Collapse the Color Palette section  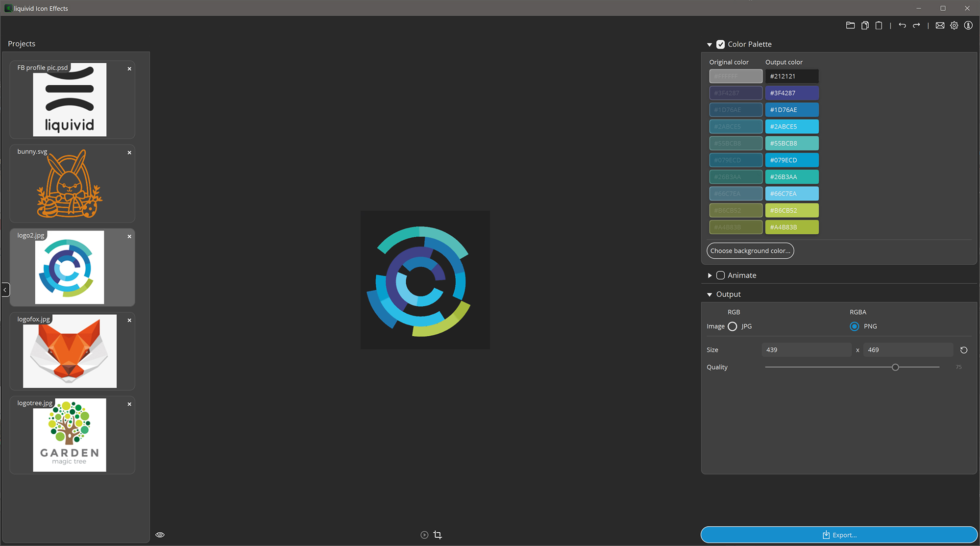click(x=710, y=44)
